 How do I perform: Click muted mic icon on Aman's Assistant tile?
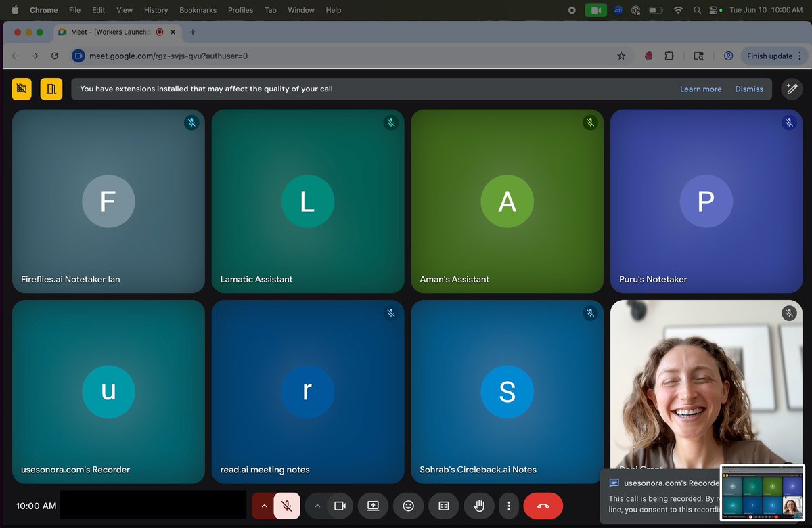click(x=590, y=123)
